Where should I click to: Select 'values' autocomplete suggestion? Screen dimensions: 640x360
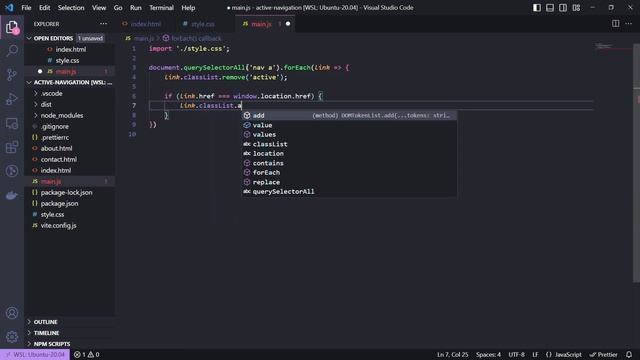click(x=349, y=135)
